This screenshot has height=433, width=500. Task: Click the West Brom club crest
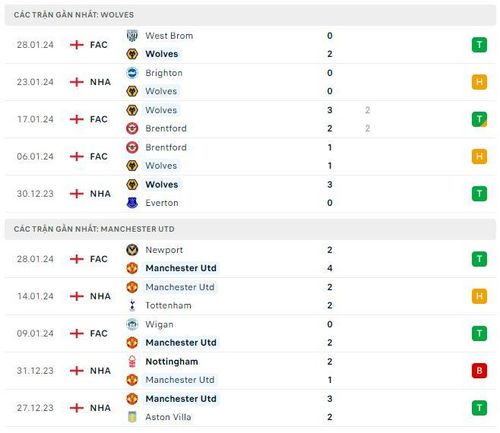point(132,36)
